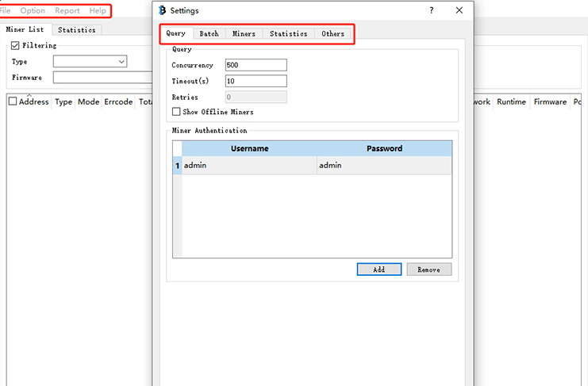Open the Help menu
This screenshot has height=386, width=588.
coord(98,11)
